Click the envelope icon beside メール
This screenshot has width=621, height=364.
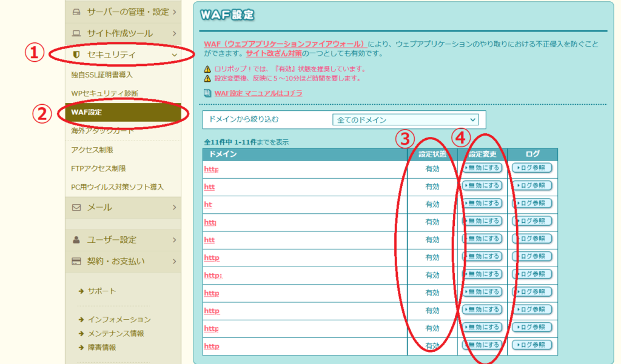(76, 207)
